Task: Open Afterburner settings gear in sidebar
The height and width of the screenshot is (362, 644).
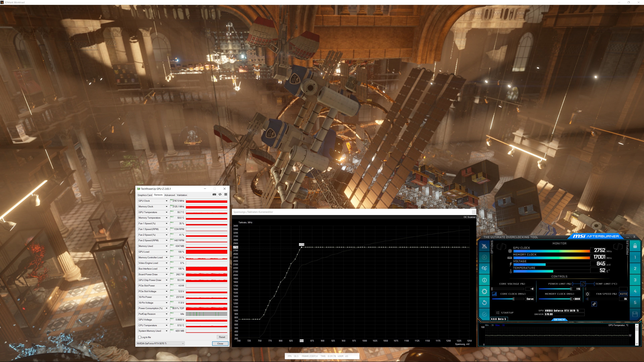Action: point(484,291)
